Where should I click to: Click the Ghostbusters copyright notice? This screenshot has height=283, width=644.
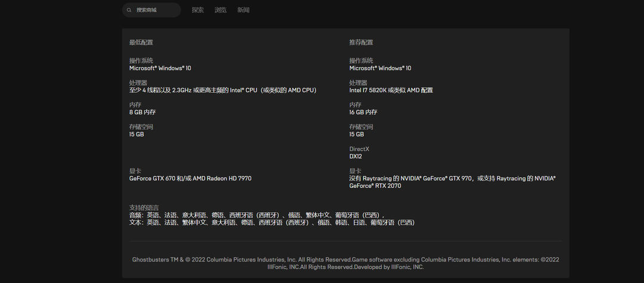345,263
